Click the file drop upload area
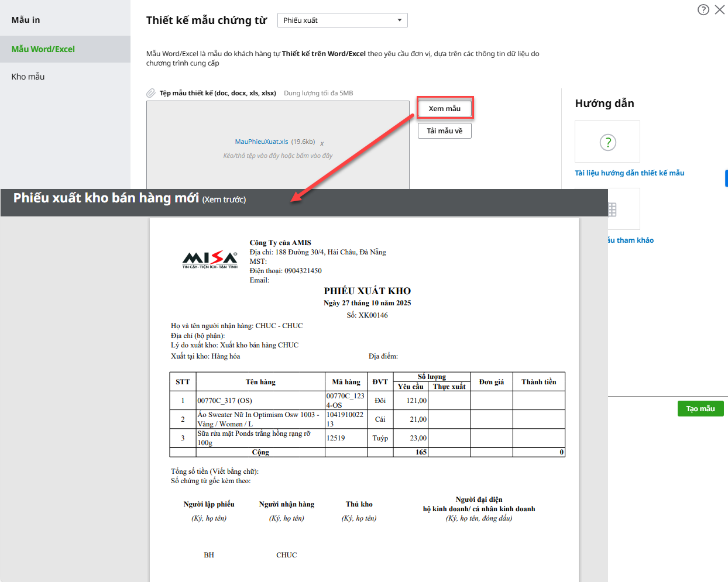Image resolution: width=728 pixels, height=582 pixels. 277,170
